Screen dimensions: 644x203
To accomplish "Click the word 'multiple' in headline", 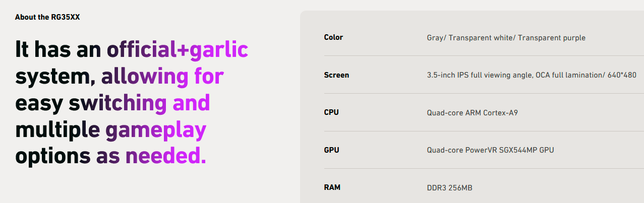I will click(x=57, y=130).
